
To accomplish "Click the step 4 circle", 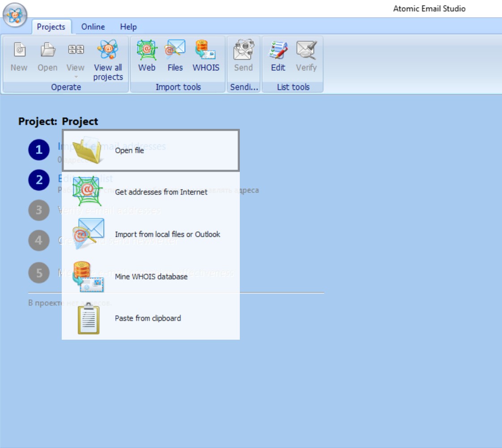I will tap(39, 240).
